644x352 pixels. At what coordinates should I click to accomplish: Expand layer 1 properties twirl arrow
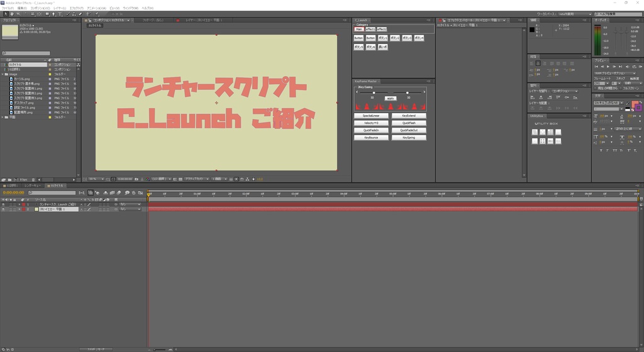pos(19,204)
